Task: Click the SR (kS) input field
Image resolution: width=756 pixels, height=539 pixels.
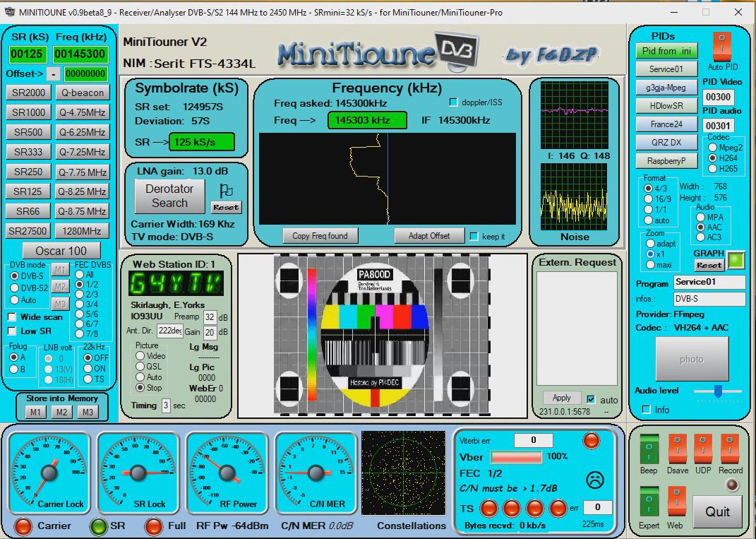Action: (28, 54)
